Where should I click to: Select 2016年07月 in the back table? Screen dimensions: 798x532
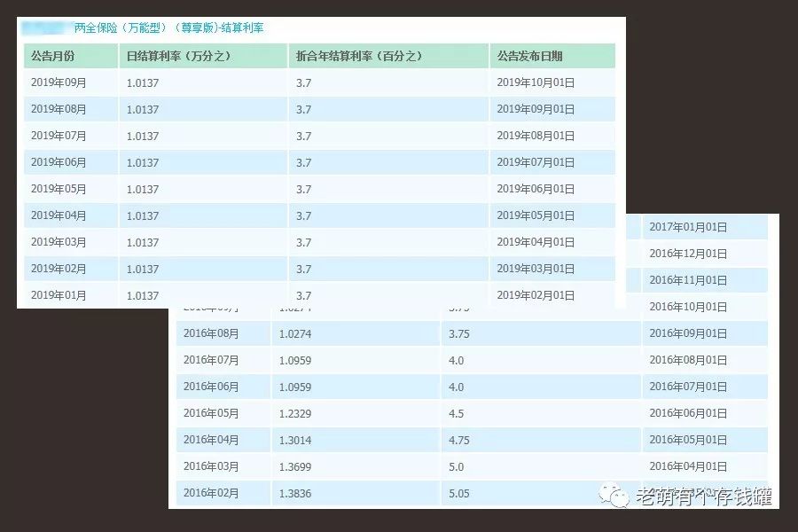click(211, 360)
